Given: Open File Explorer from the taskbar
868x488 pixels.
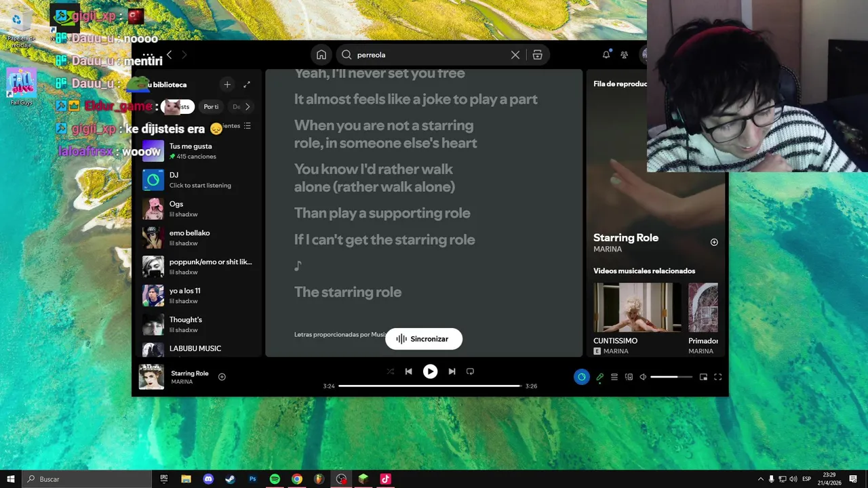Looking at the screenshot, I should pos(186,479).
